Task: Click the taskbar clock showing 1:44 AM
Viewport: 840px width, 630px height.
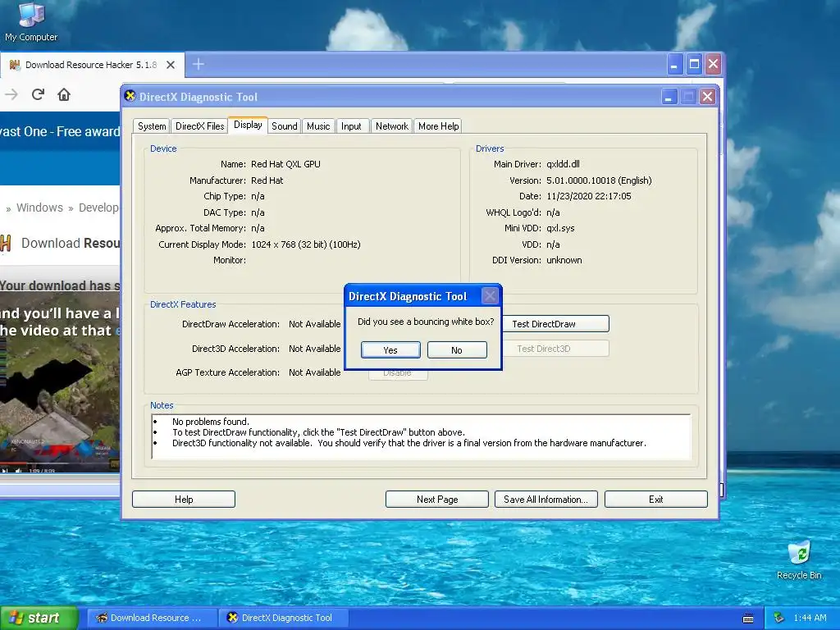Action: [x=810, y=618]
